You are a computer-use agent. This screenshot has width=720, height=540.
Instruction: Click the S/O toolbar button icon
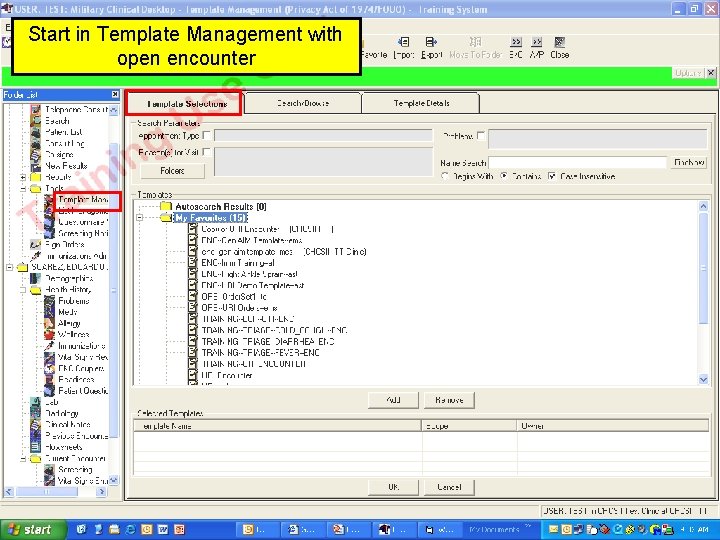tap(516, 43)
